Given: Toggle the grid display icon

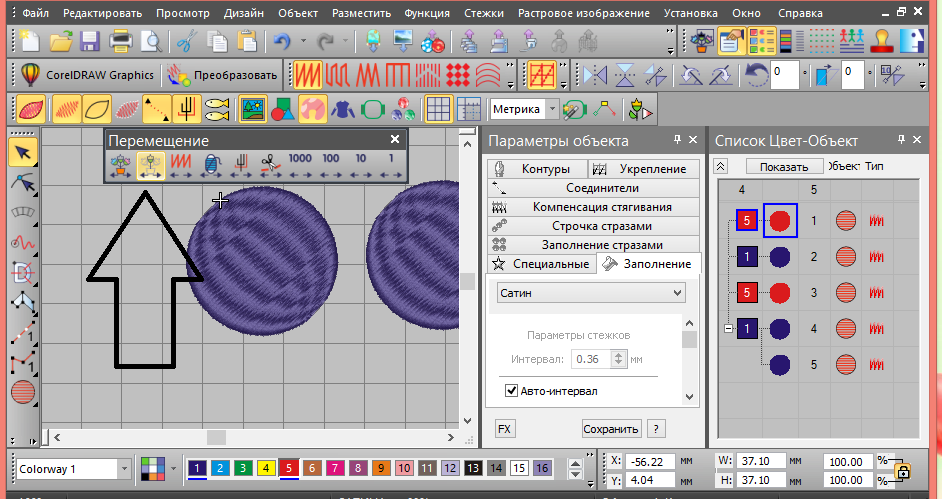Looking at the screenshot, I should (437, 108).
